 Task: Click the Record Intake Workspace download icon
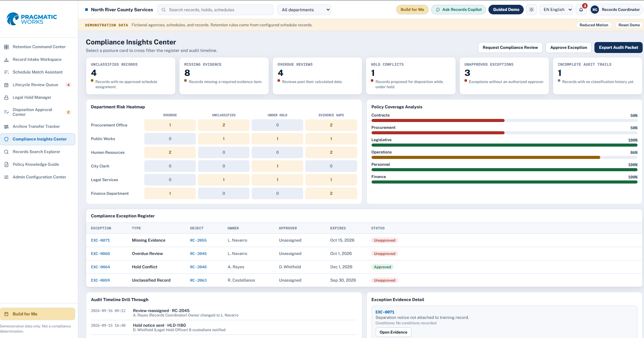(6, 59)
